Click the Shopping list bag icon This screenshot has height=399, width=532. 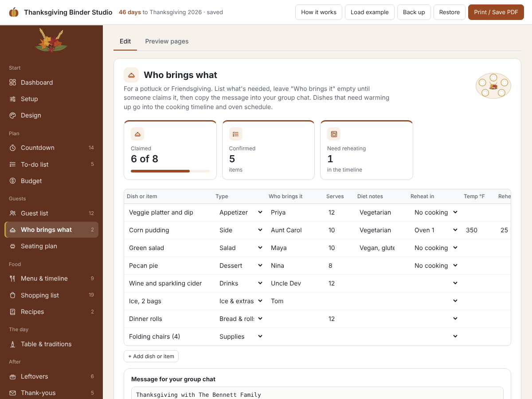tap(13, 295)
